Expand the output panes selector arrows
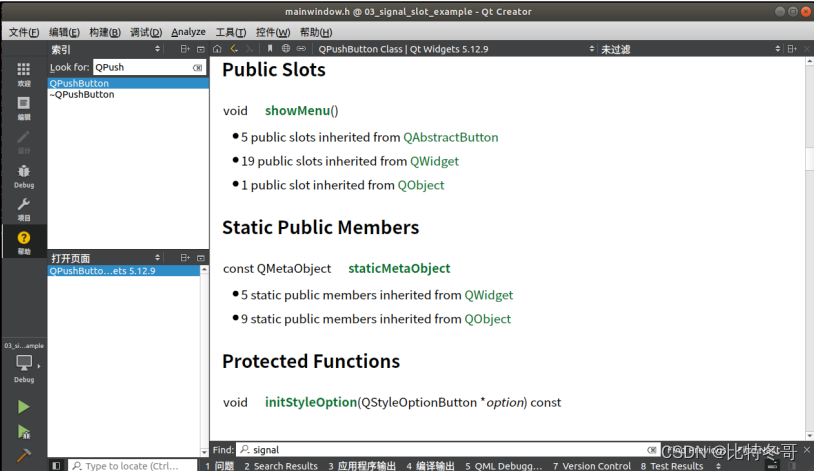Viewport: 814px width, 471px height. click(718, 466)
